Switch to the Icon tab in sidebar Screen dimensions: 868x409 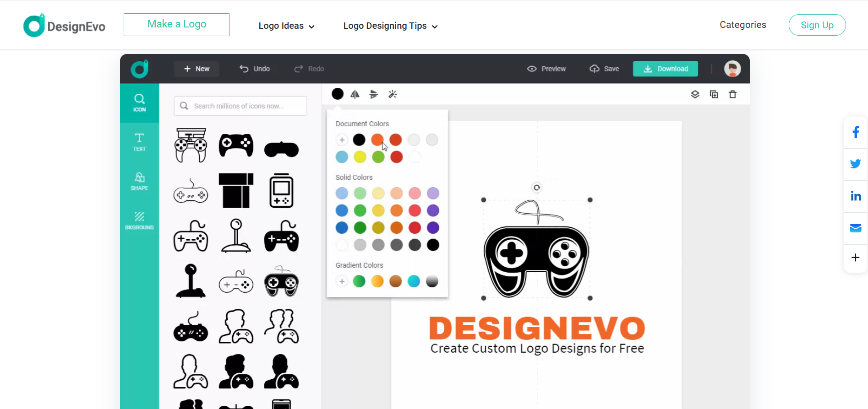point(140,103)
